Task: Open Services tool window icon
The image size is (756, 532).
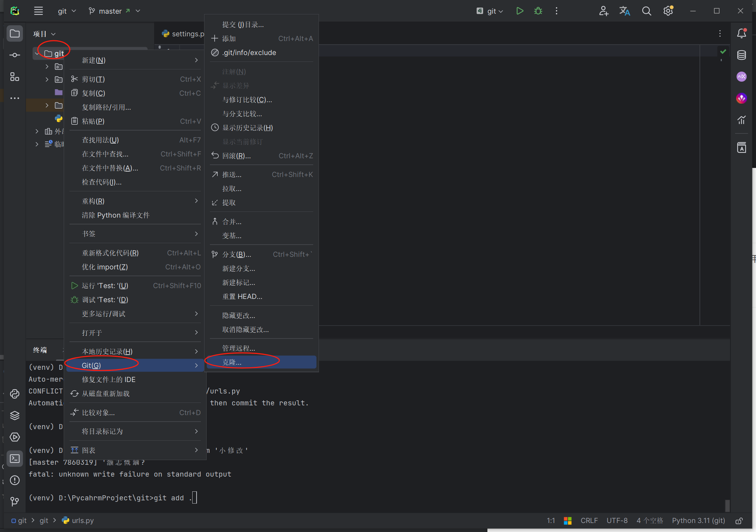Action: click(x=15, y=437)
